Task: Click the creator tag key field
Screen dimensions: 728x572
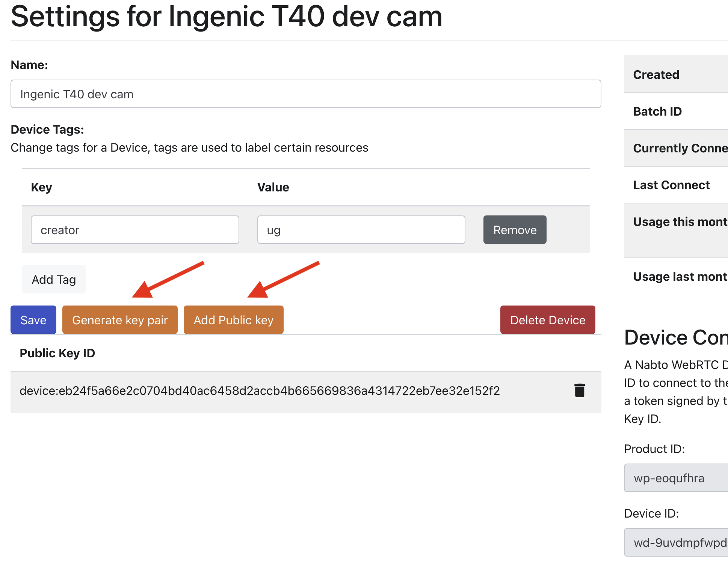Action: click(x=134, y=230)
